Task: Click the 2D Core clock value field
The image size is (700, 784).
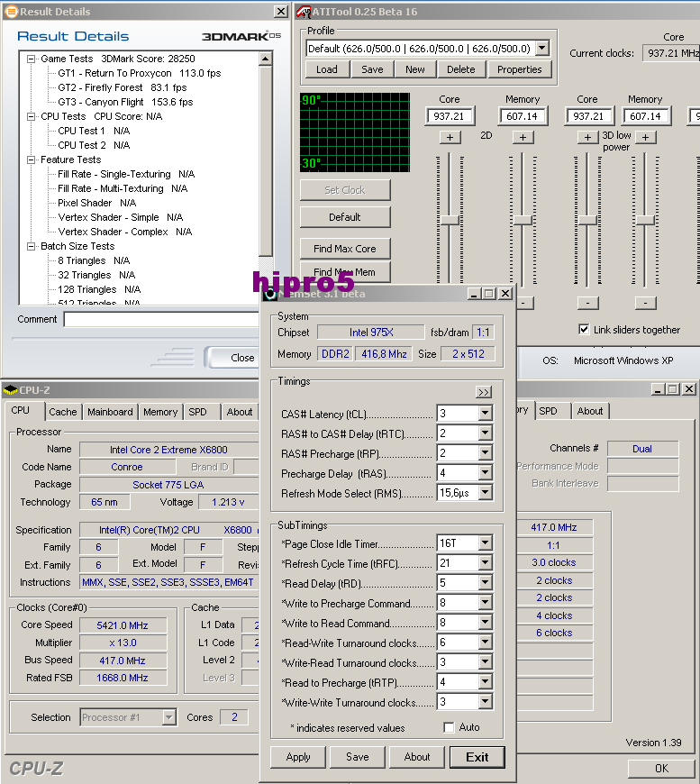Action: click(450, 116)
